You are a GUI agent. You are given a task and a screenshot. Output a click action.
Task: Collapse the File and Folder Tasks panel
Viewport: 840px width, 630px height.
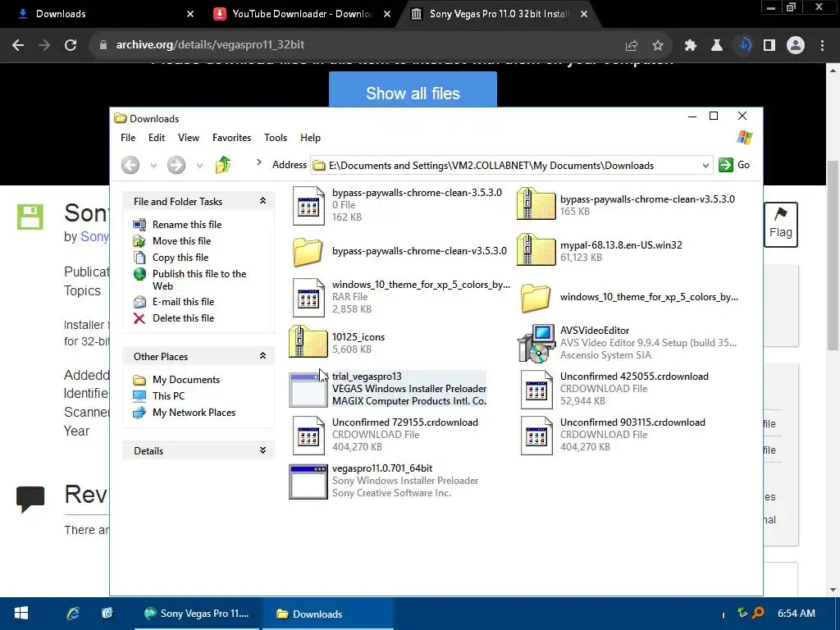point(262,201)
